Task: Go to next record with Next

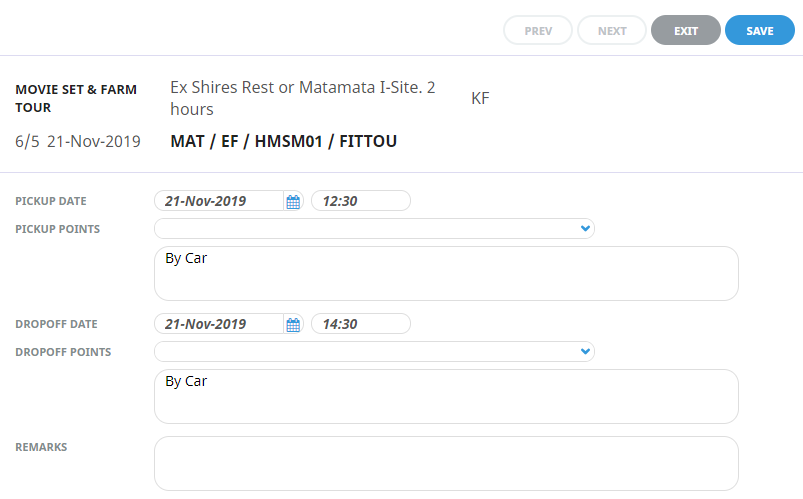Action: pyautogui.click(x=612, y=31)
